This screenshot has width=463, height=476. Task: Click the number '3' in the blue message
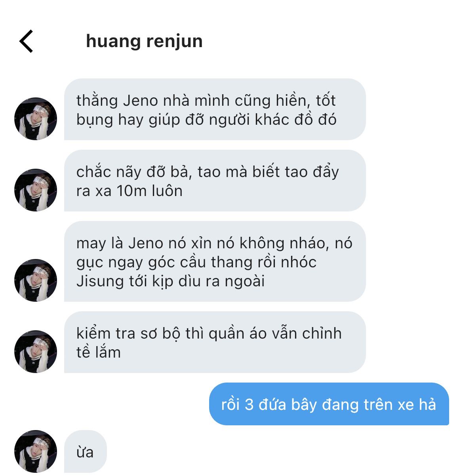(x=249, y=405)
